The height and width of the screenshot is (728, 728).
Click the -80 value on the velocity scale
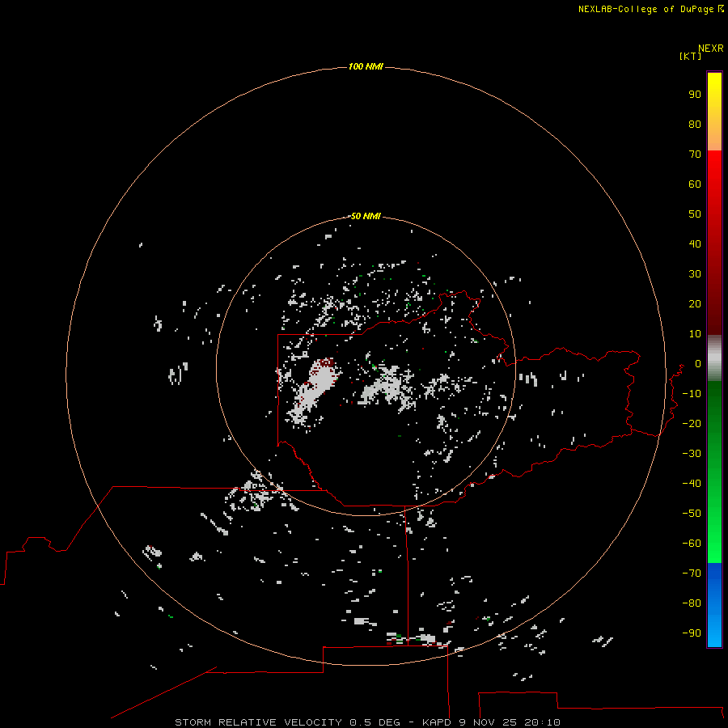point(692,603)
